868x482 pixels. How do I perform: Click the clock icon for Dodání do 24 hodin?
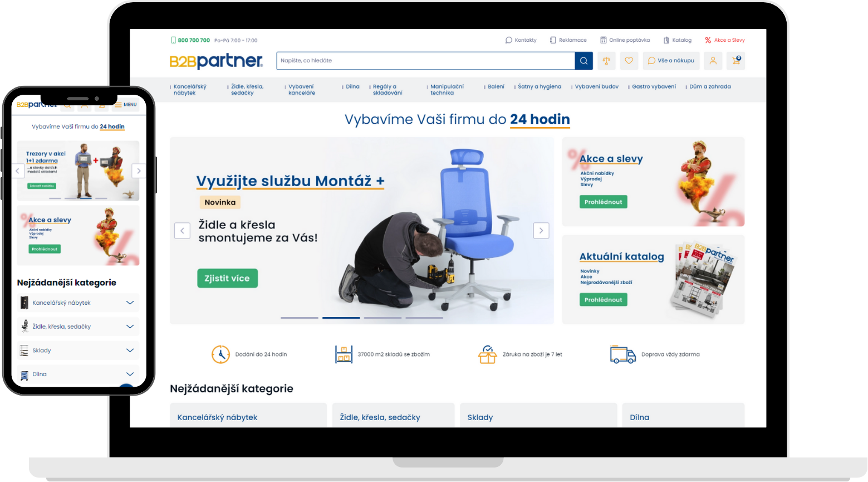tap(220, 354)
